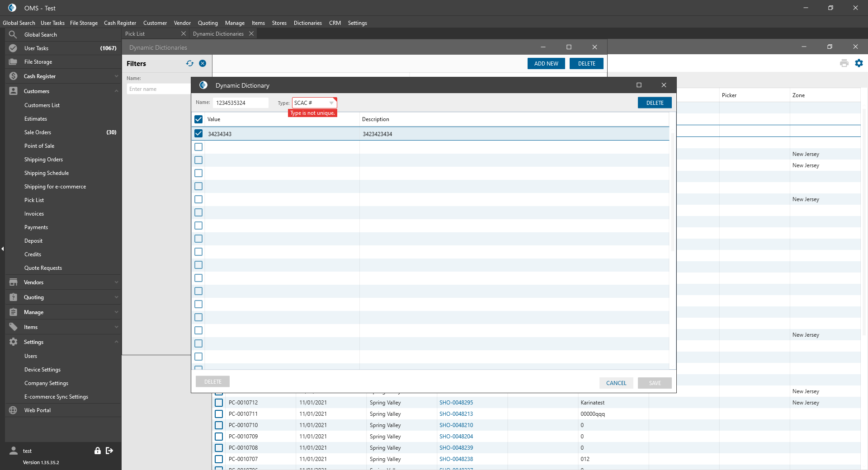The image size is (868, 470).
Task: Open the Pick List gear settings icon
Action: click(859, 63)
